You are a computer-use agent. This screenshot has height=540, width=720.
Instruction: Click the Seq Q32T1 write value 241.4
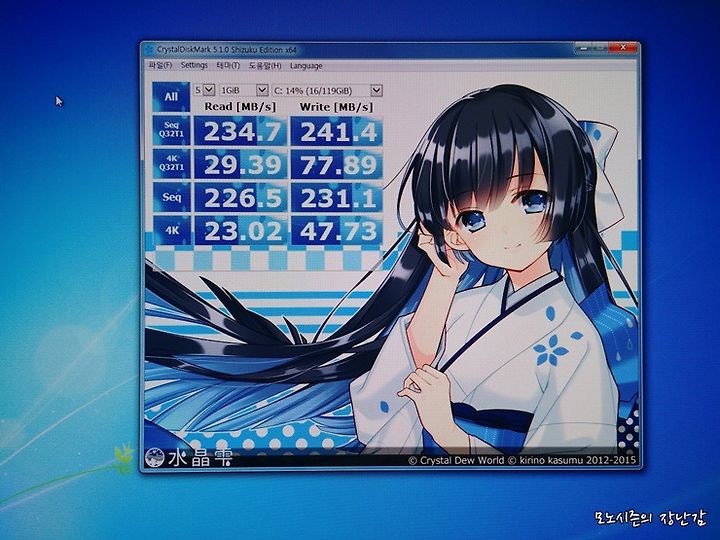coord(337,132)
